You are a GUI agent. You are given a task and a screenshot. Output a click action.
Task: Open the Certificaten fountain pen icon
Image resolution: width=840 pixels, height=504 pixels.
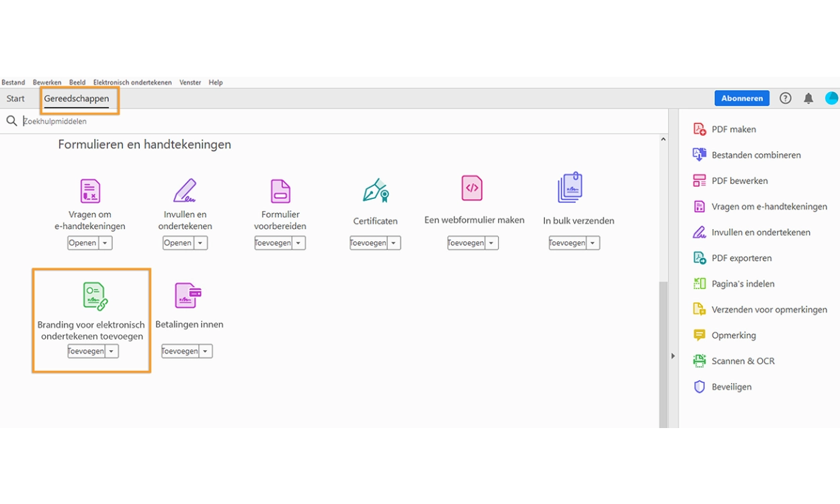(376, 191)
